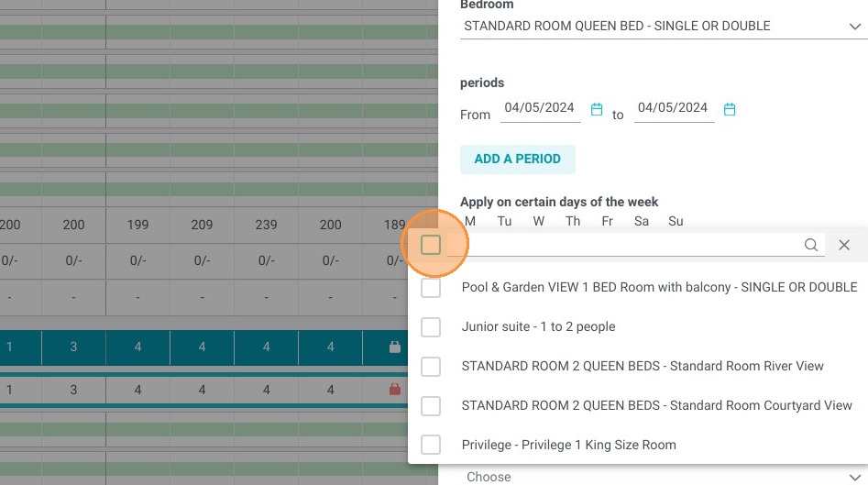
Task: Click the white lock icon in teal row
Action: 395,347
